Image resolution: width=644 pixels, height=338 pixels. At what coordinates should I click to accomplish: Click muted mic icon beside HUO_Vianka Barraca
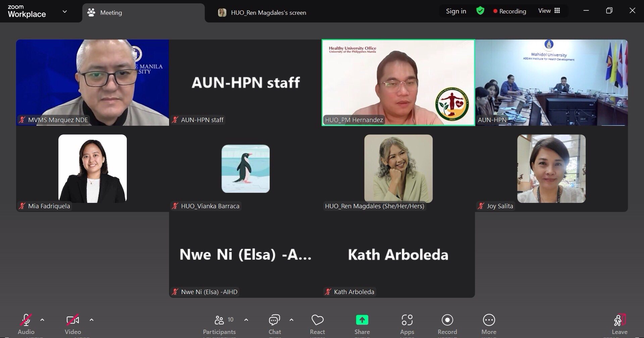175,206
